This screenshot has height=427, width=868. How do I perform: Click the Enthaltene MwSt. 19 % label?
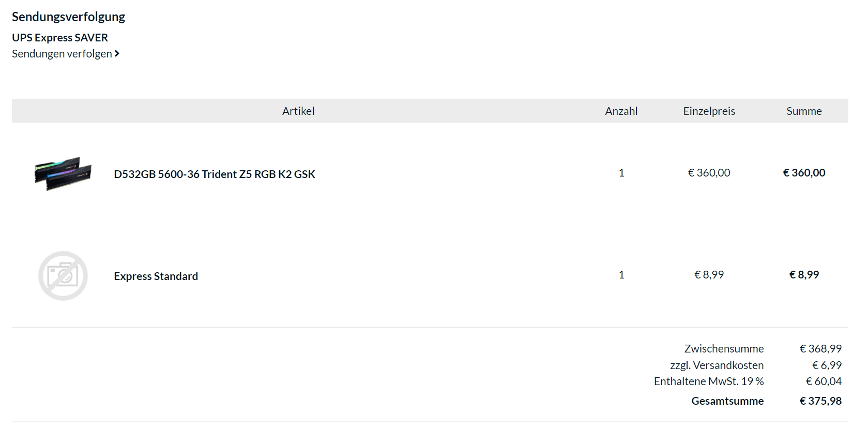(x=709, y=381)
